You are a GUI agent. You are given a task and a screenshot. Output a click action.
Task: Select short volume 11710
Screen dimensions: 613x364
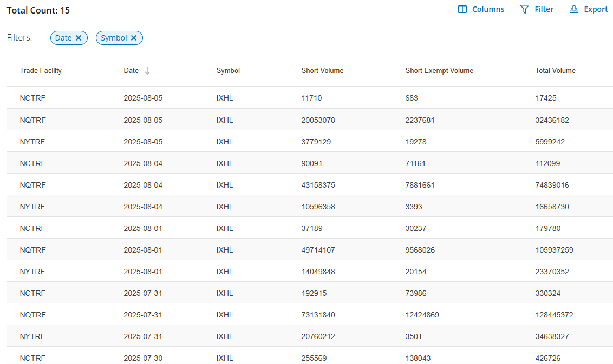311,98
